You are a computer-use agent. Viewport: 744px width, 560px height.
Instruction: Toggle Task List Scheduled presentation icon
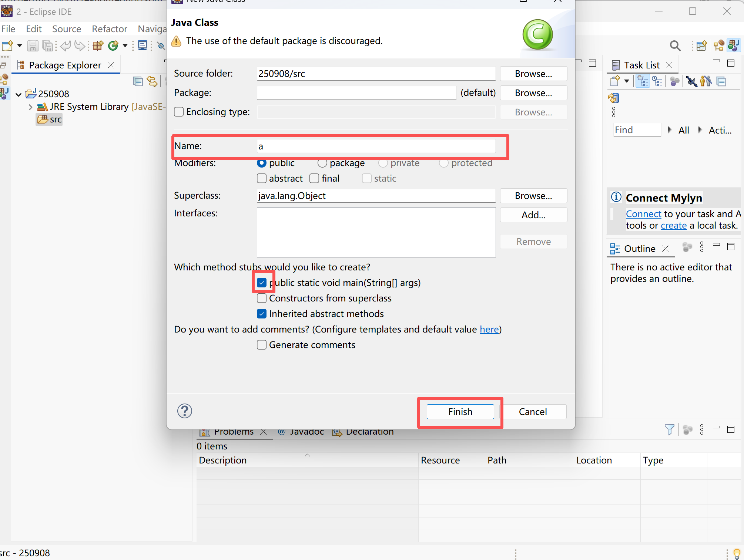pos(657,81)
